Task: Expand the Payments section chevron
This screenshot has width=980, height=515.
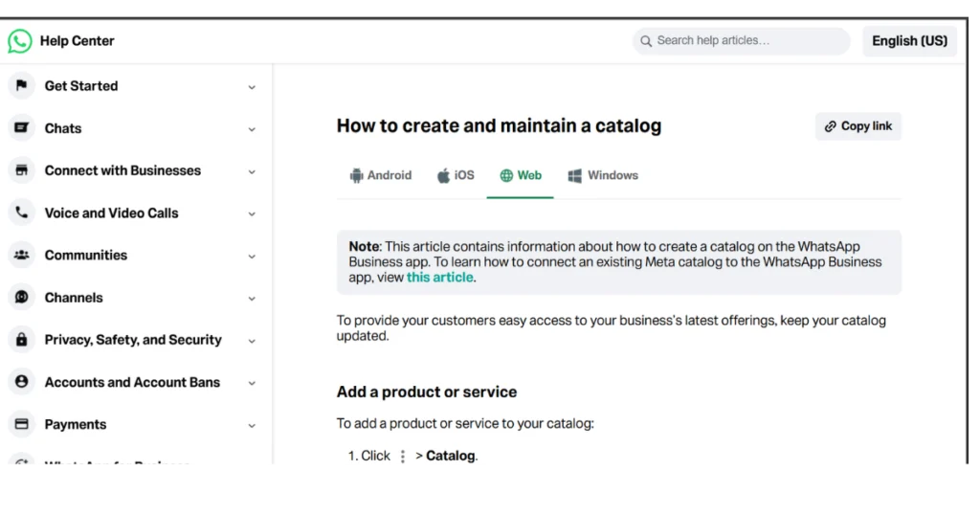Action: (x=252, y=426)
